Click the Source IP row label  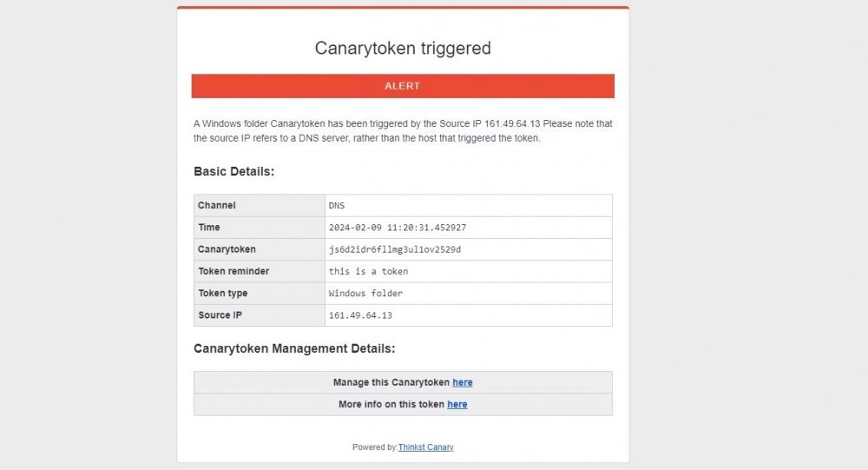(220, 314)
